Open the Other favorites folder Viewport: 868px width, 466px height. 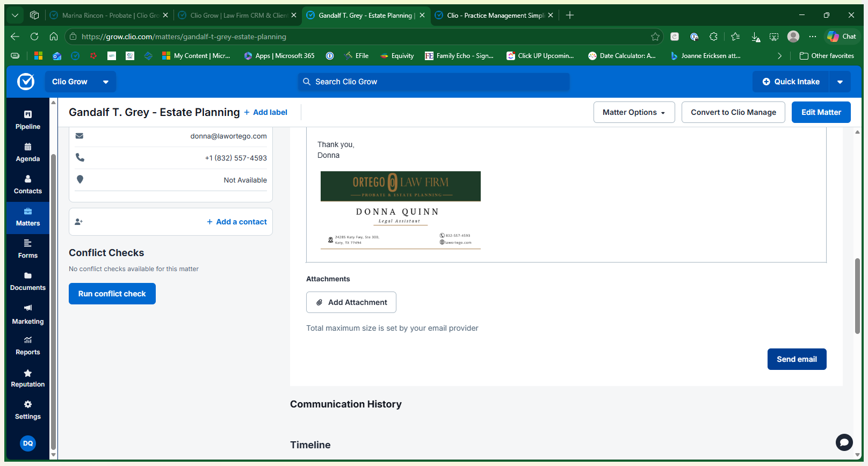pos(827,56)
